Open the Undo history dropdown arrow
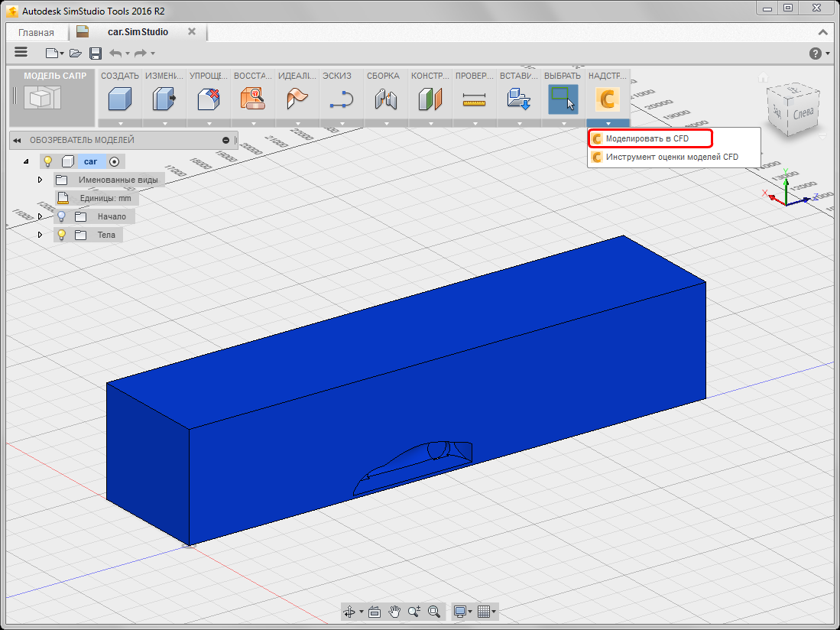The width and height of the screenshot is (840, 630). click(128, 54)
